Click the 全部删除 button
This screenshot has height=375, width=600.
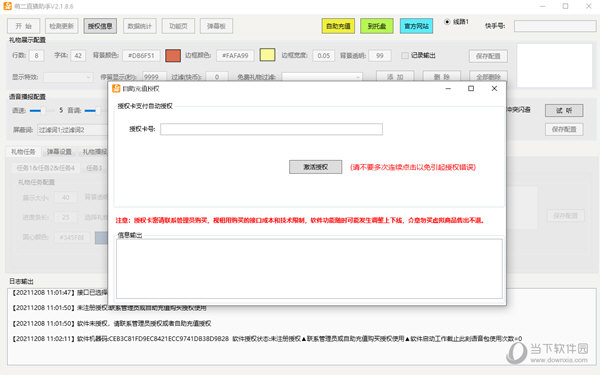pos(488,77)
